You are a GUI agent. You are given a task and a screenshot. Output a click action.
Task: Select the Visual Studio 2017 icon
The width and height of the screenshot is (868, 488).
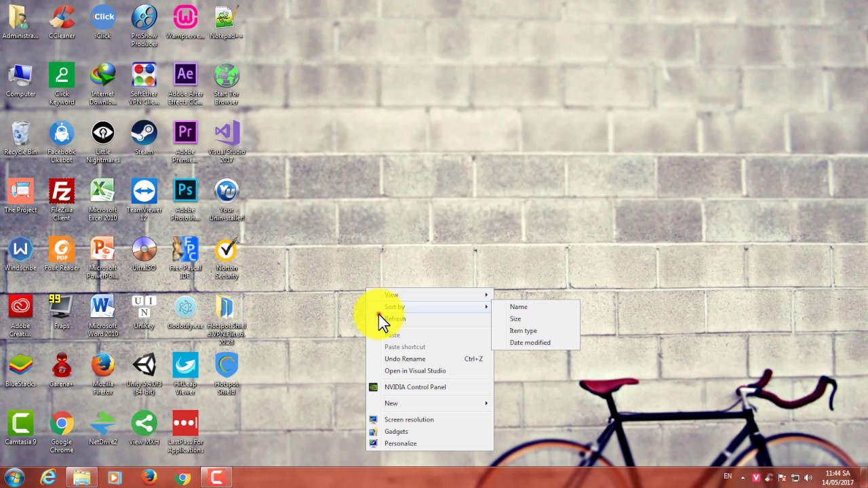[x=226, y=142]
